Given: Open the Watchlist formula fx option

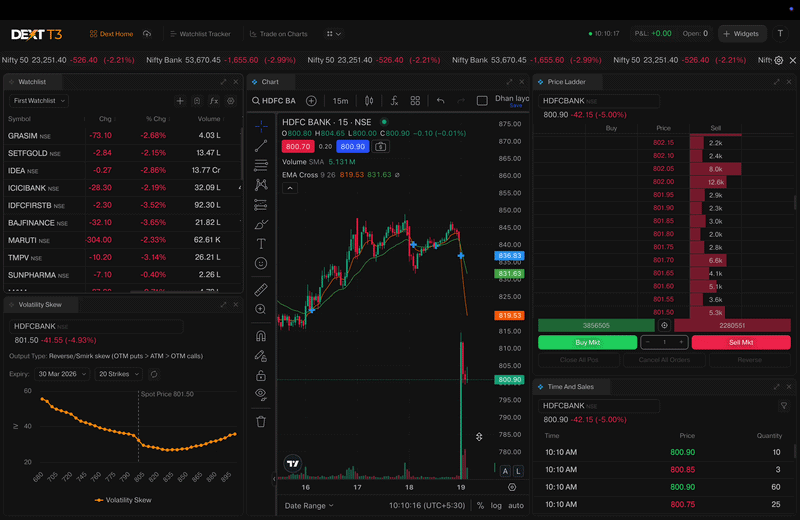Looking at the screenshot, I should click(214, 101).
